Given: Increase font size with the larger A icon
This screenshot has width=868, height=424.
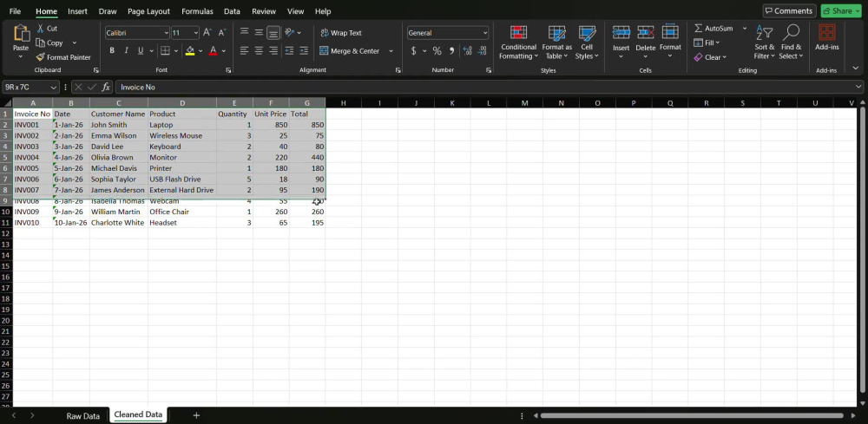Looking at the screenshot, I should pos(207,33).
